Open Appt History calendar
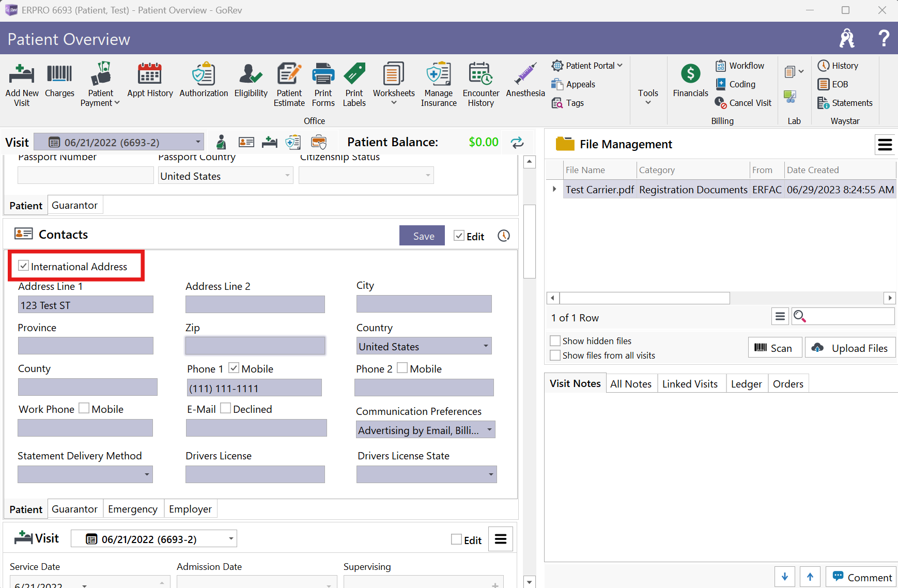The width and height of the screenshot is (898, 588). point(150,80)
